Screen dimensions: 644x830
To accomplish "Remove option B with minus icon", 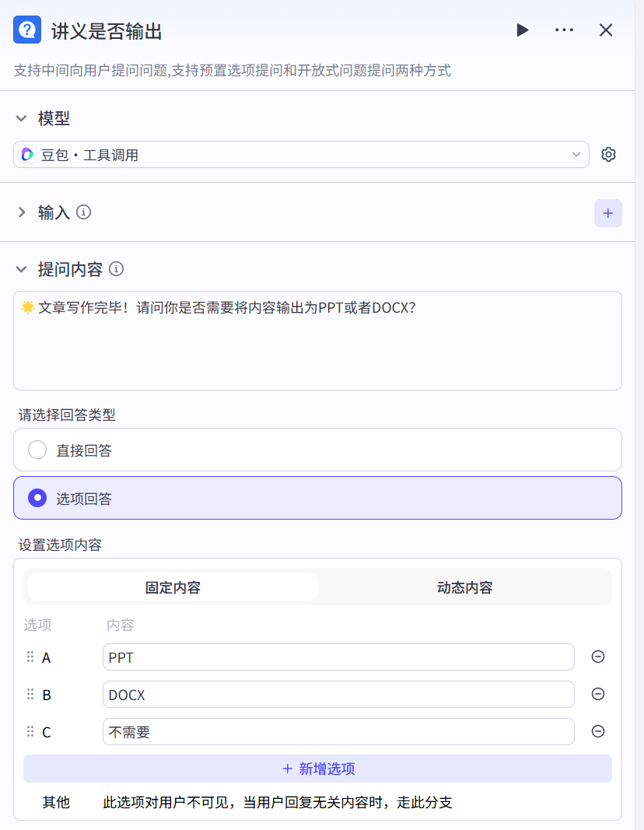I will [x=597, y=694].
